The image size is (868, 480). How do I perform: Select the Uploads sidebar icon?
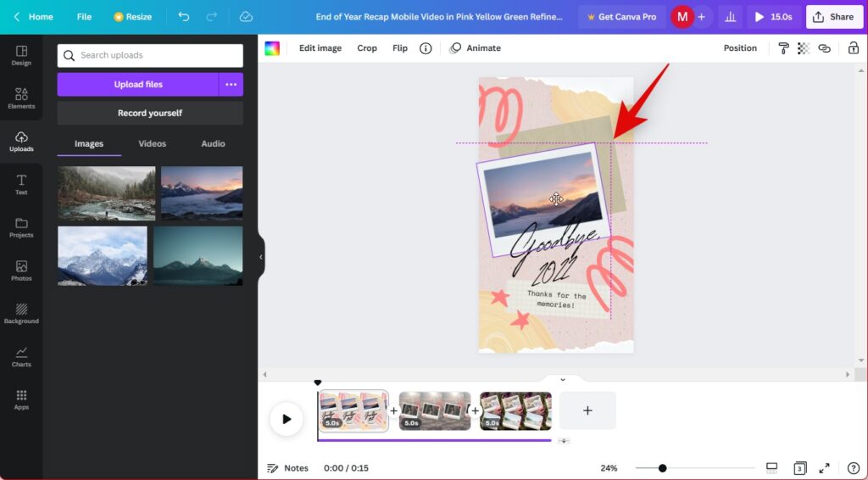[x=21, y=142]
